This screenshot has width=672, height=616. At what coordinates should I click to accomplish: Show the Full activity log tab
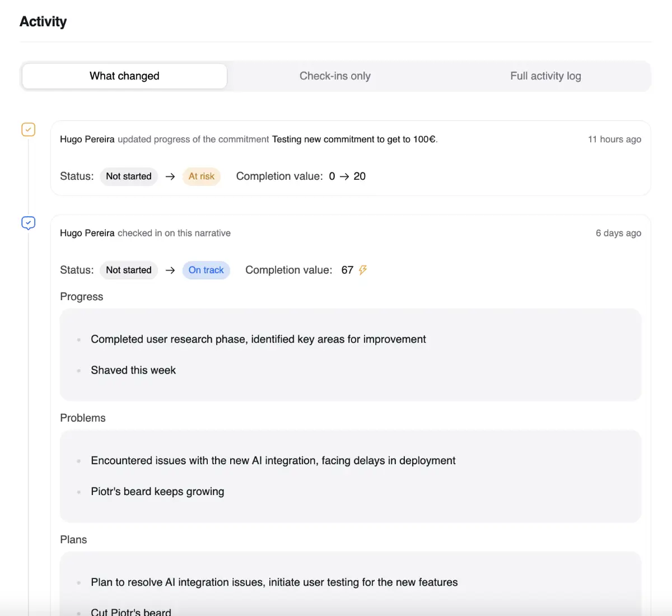[x=545, y=76]
